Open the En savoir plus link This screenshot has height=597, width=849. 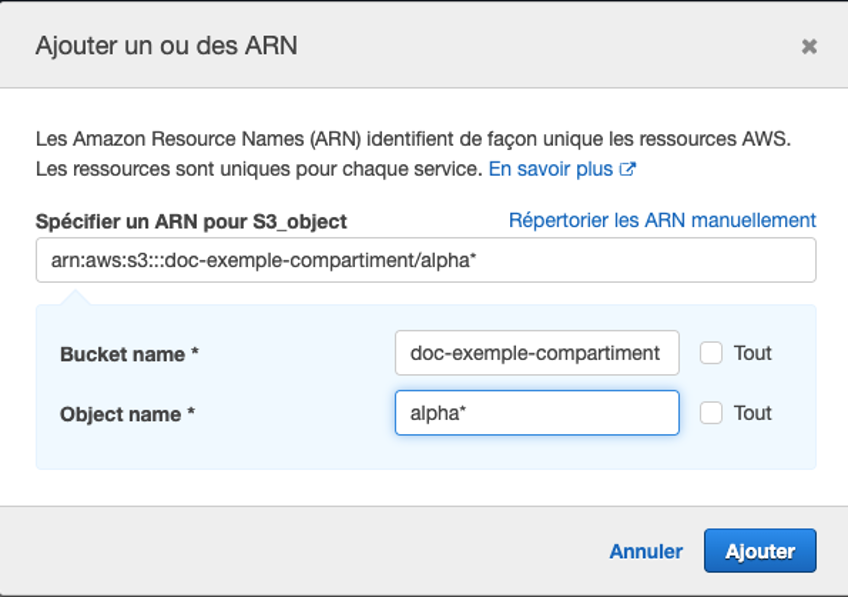(551, 169)
